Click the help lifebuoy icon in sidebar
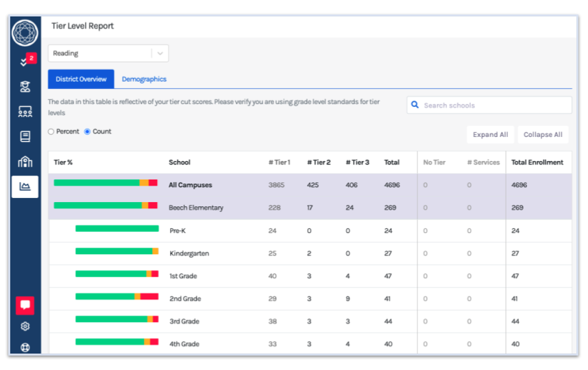This screenshot has height=370, width=588. click(x=25, y=347)
